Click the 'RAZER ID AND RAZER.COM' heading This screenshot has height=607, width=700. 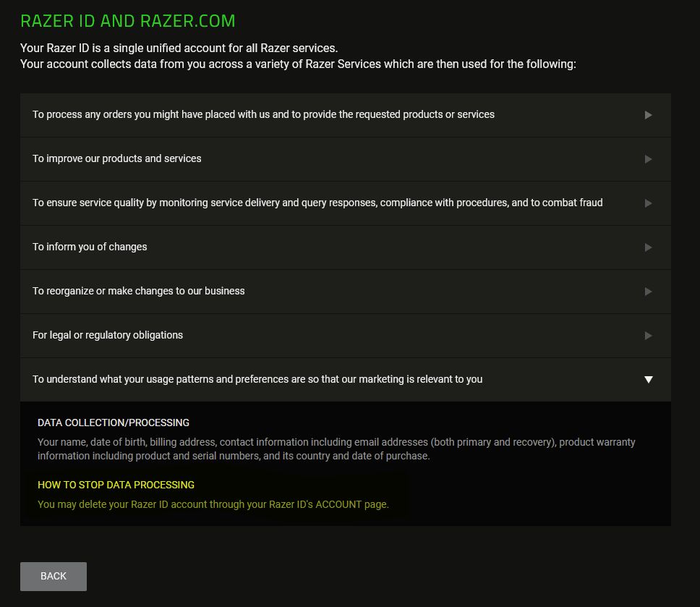coord(128,21)
